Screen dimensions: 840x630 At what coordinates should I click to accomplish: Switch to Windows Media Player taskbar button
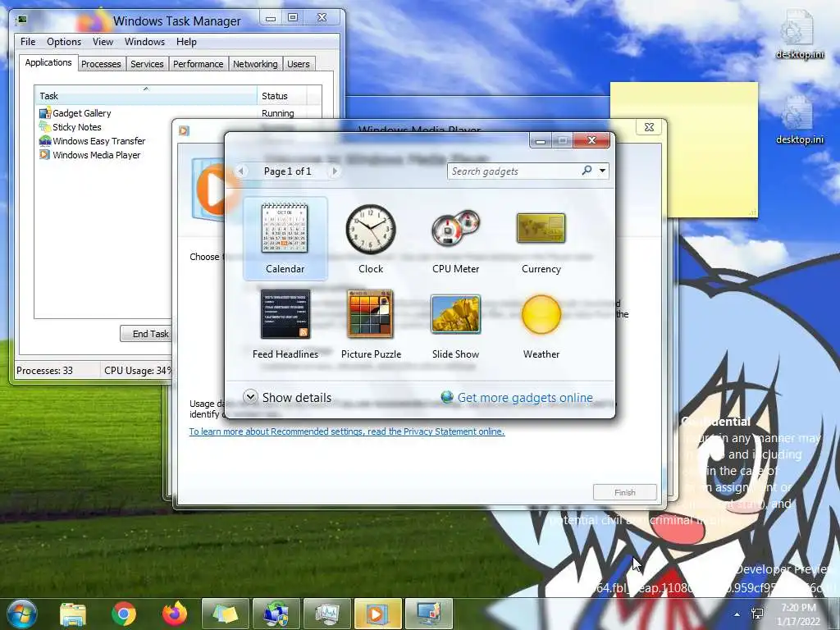click(x=377, y=614)
